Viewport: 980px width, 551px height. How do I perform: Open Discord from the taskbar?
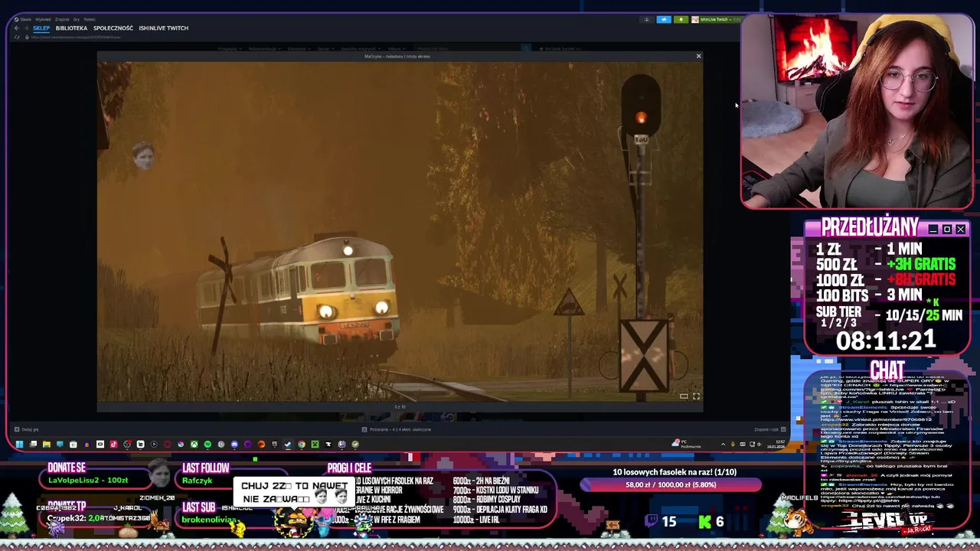click(234, 444)
